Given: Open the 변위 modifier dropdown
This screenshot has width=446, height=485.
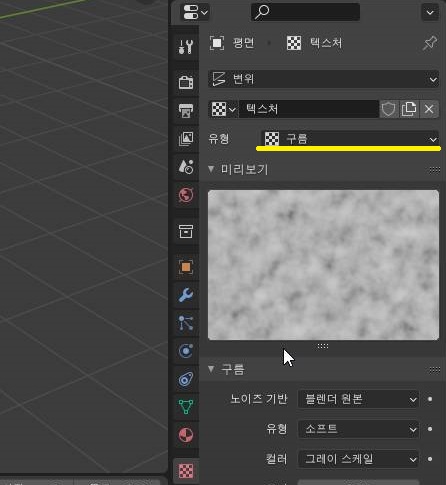Looking at the screenshot, I should point(323,79).
